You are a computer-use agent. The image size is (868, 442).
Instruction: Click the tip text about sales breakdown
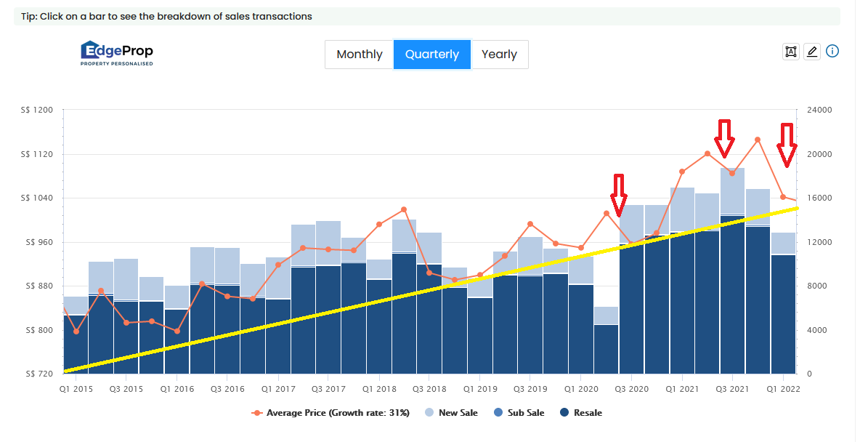(166, 17)
